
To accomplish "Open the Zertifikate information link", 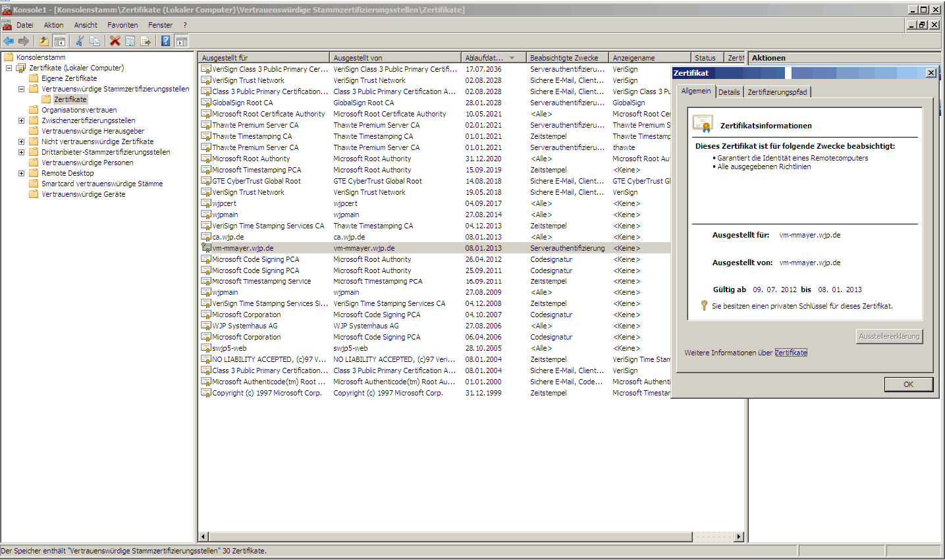I will tap(791, 353).
